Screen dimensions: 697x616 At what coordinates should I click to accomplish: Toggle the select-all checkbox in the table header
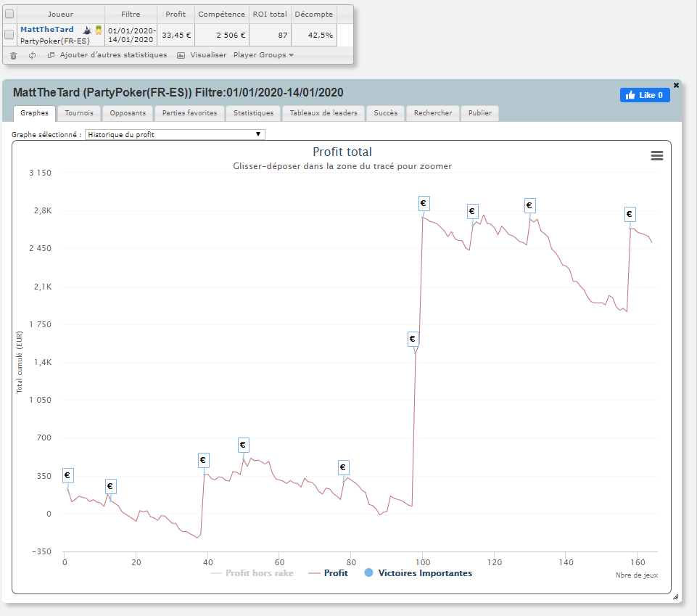pyautogui.click(x=9, y=14)
